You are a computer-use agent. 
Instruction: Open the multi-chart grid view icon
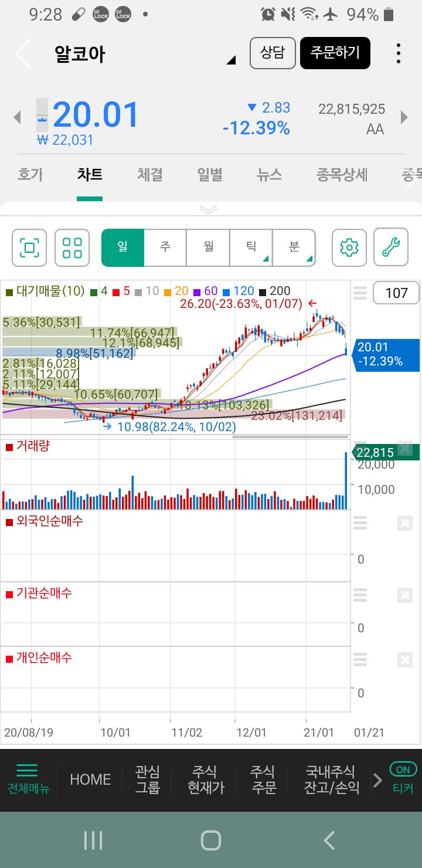tap(72, 248)
